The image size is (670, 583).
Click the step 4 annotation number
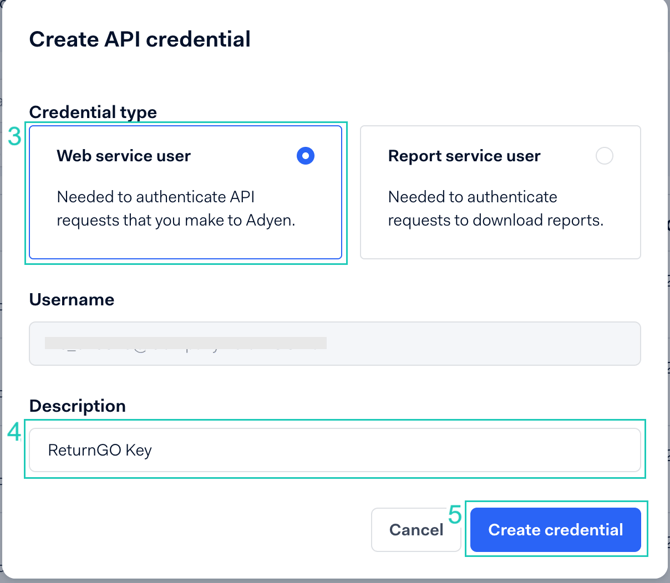tap(14, 433)
